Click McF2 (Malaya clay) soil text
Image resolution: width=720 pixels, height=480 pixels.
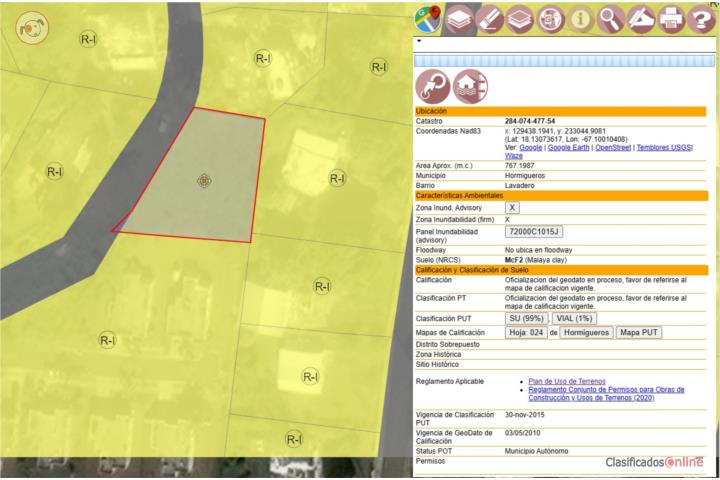coord(536,260)
